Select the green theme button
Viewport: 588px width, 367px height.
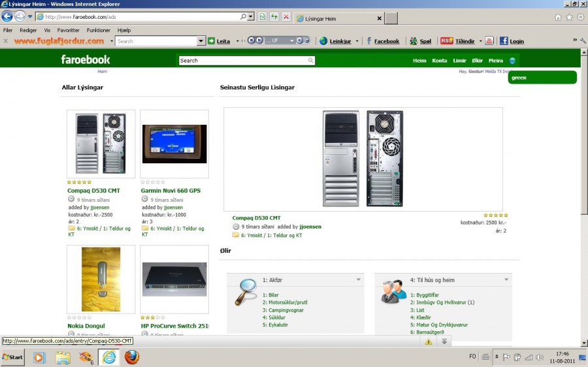[542, 78]
